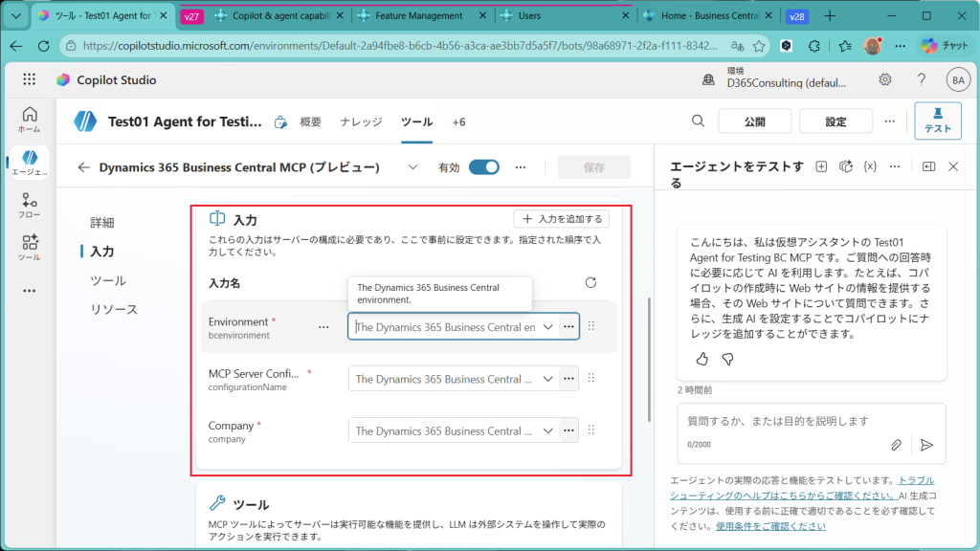
Task: Open the settings gear in header
Action: pyautogui.click(x=885, y=80)
